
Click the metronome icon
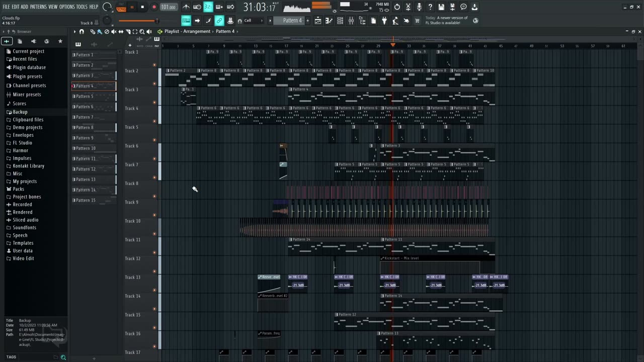186,7
